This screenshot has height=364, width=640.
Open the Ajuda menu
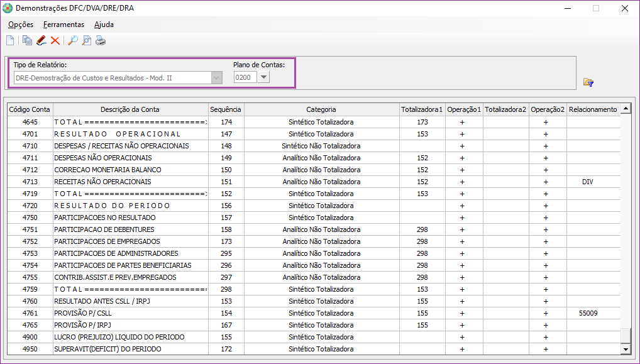[x=102, y=25]
